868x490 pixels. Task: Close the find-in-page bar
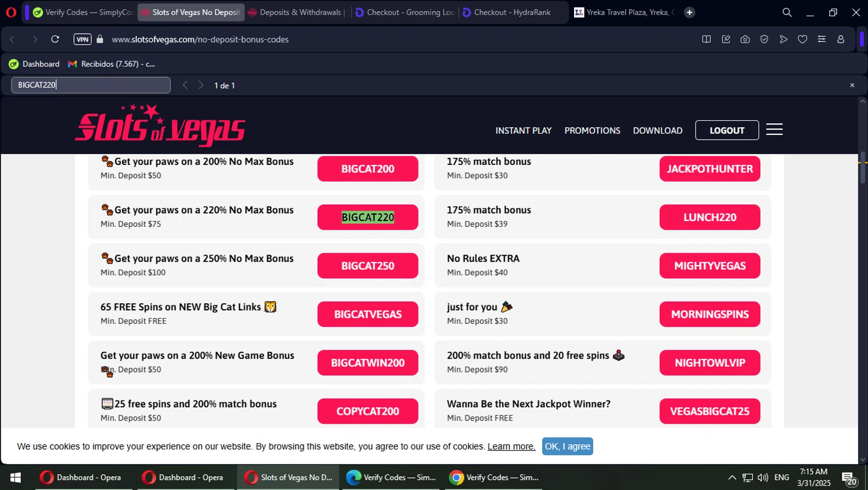852,85
